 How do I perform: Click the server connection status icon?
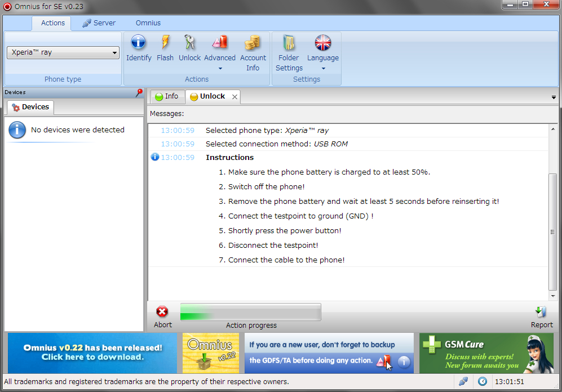point(463,382)
